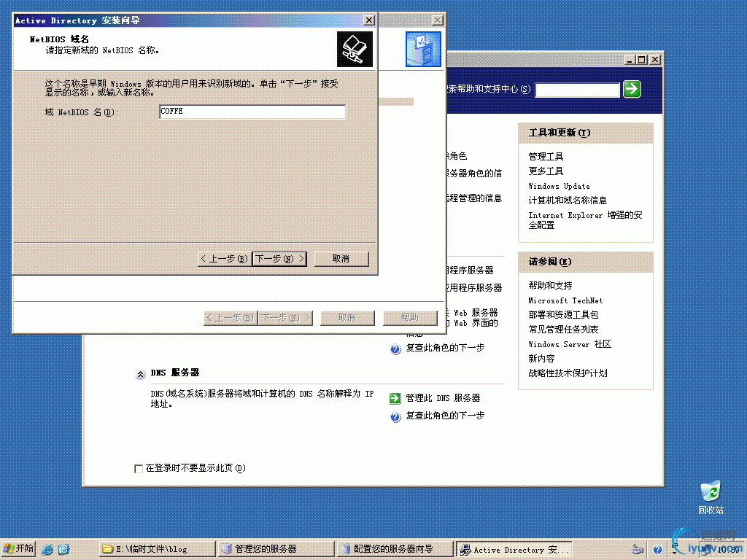The image size is (747, 560).
Task: Click 下一步 in Active Directory wizard
Action: click(279, 259)
